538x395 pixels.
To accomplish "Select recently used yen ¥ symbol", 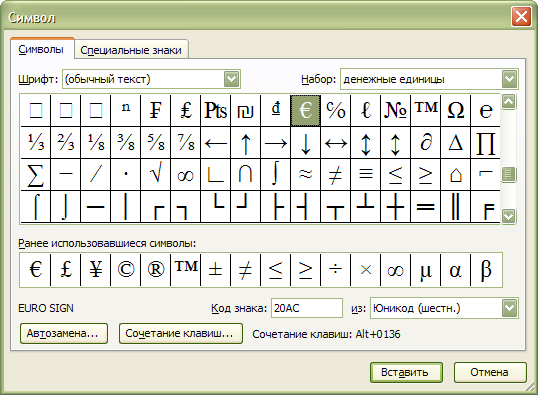I will (x=96, y=270).
